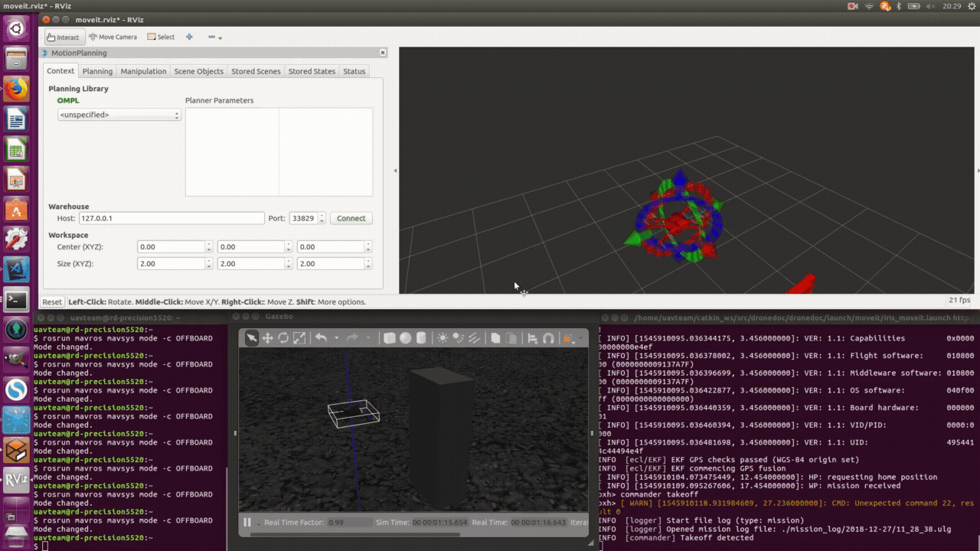980x551 pixels.
Task: Open Files manager from the dock
Action: pos(16,59)
